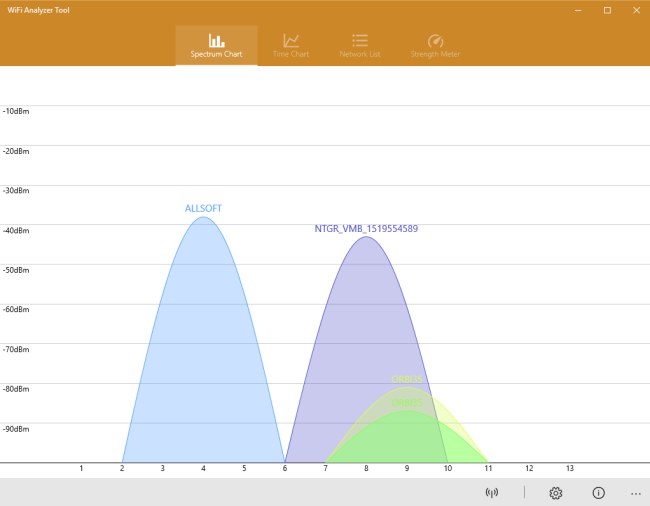Click the Strength Meter gauge icon
650x506 pixels.
tap(434, 40)
